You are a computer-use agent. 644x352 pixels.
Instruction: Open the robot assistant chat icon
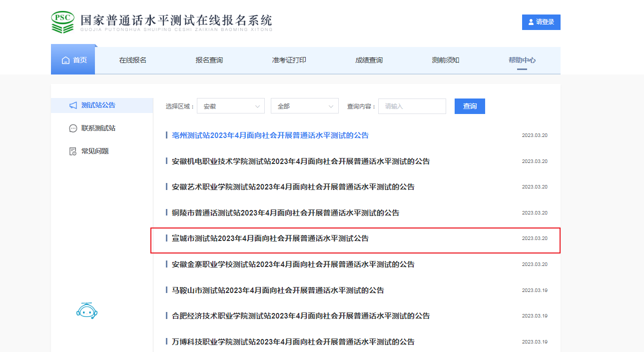(x=86, y=311)
